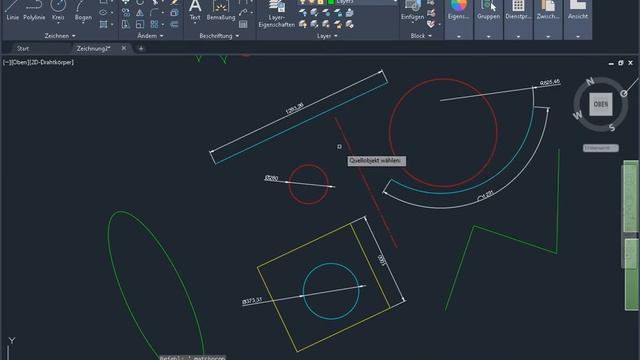Select the leader tool in Beschriftung
The height and width of the screenshot is (360, 640).
(x=243, y=13)
